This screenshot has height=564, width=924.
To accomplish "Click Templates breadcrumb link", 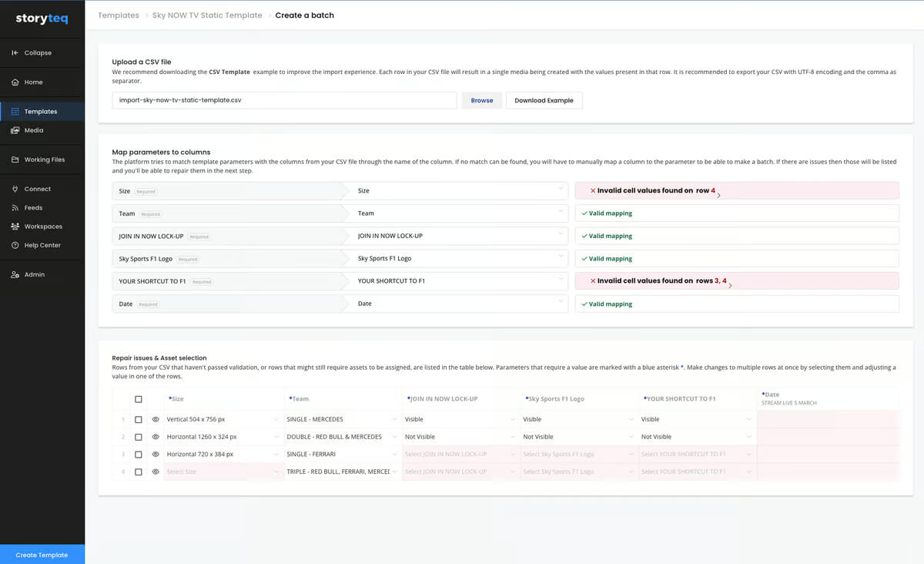I will (119, 15).
